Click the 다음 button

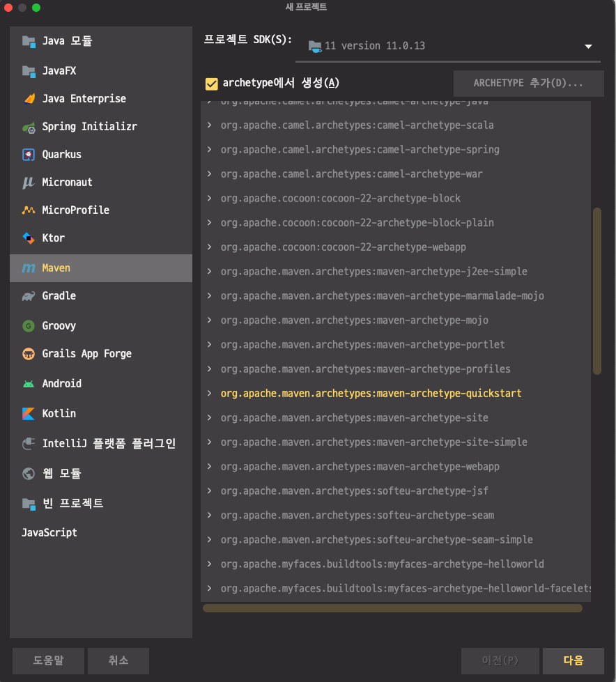pos(573,660)
